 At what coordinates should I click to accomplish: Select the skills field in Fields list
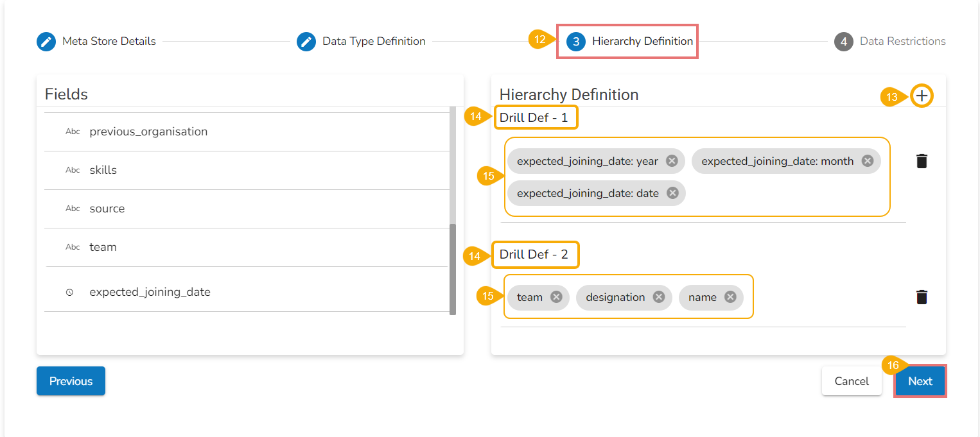[103, 170]
